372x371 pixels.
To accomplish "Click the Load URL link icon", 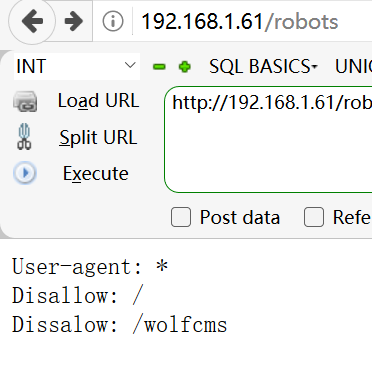I will (x=25, y=101).
